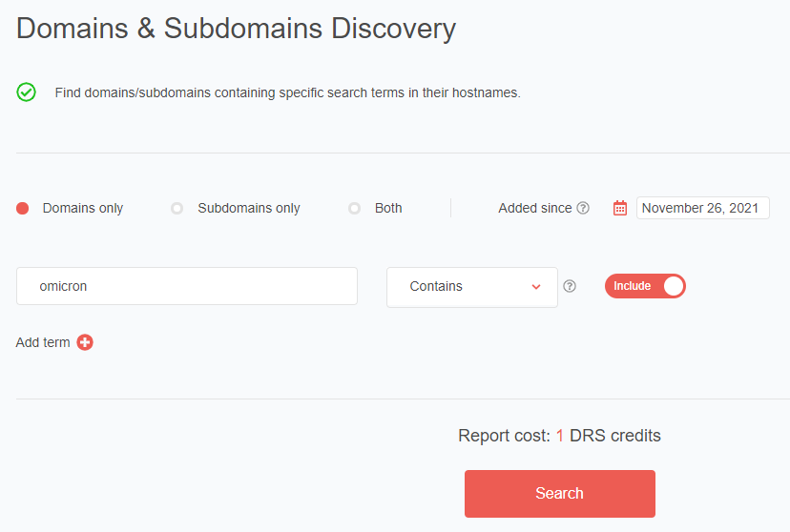The width and height of the screenshot is (790, 532).
Task: Choose the Subdomains only option
Action: pyautogui.click(x=177, y=208)
